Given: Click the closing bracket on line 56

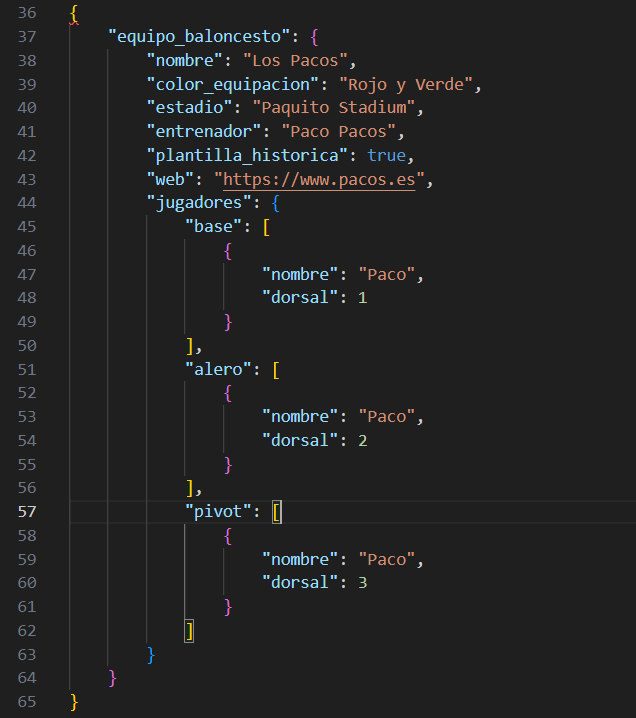Looking at the screenshot, I should click(x=190, y=488).
